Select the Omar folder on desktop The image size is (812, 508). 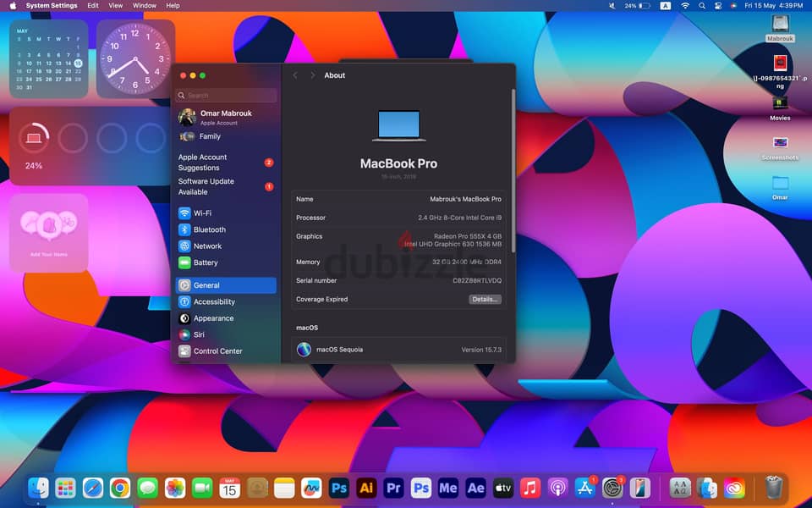780,188
